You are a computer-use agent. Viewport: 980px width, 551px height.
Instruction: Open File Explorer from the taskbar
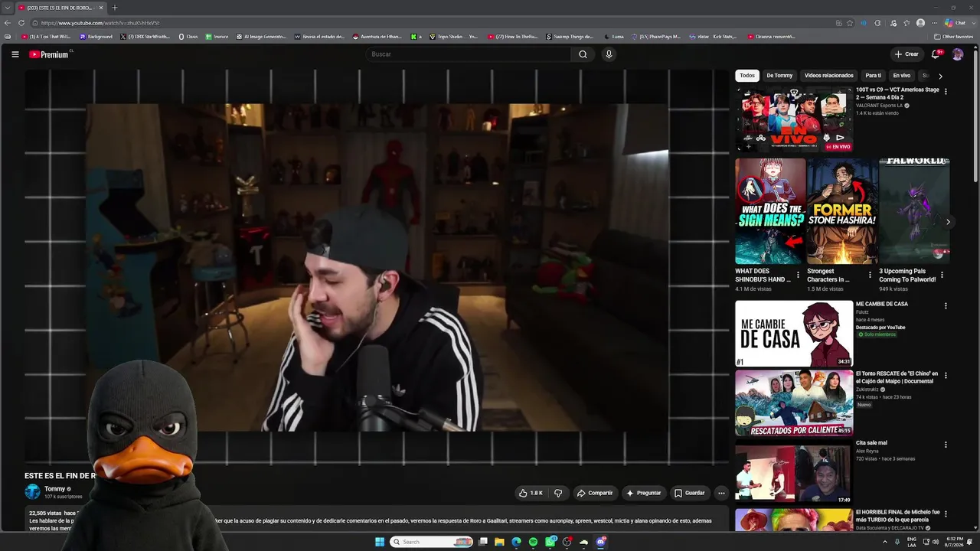tap(499, 542)
